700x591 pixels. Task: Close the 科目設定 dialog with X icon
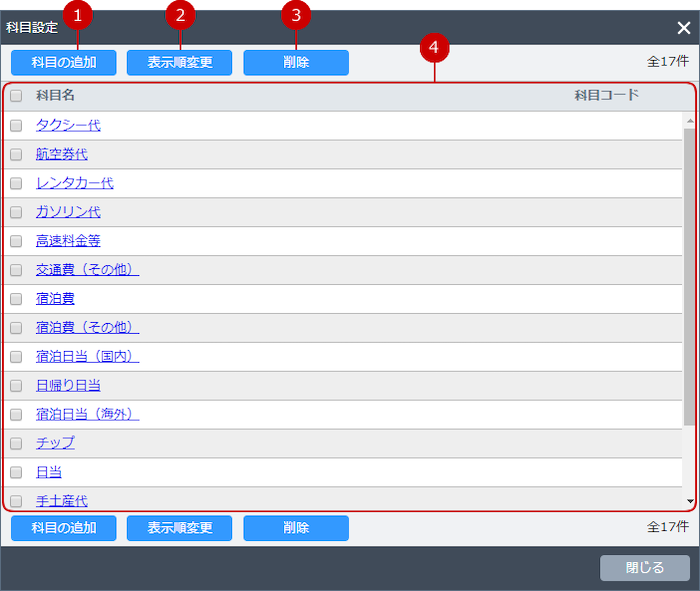tap(683, 28)
